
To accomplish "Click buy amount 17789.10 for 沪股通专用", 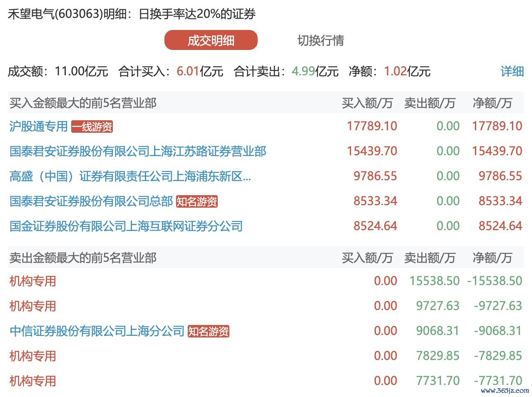I will tap(372, 126).
